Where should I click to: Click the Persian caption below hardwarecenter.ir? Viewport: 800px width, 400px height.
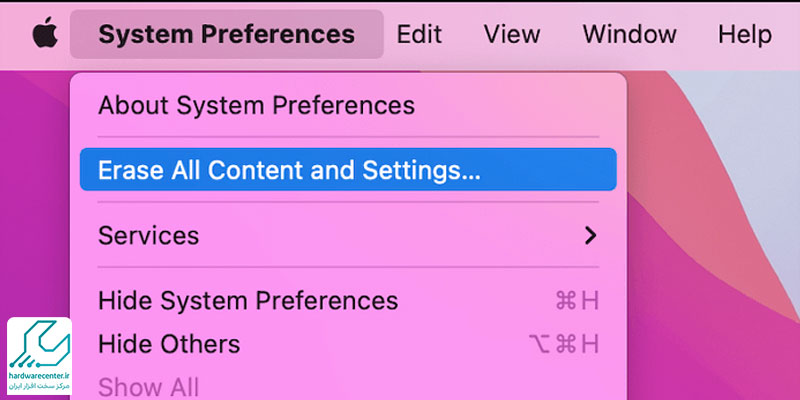tap(39, 385)
